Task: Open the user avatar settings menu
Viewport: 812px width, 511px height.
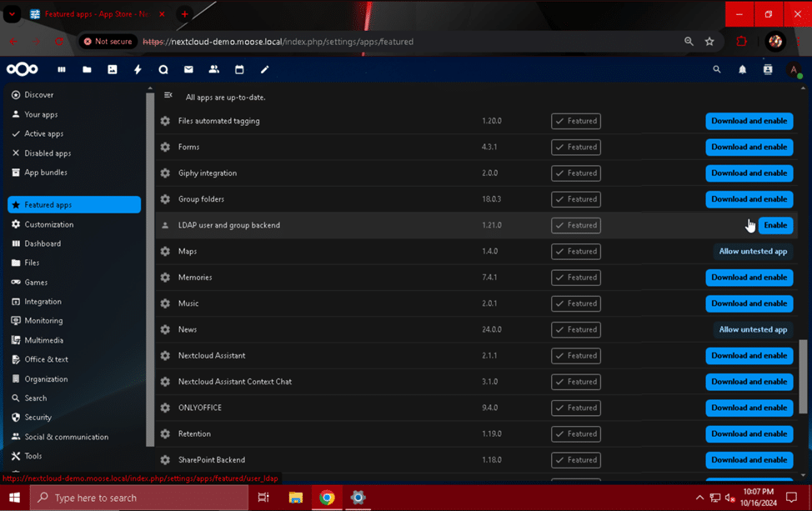Action: [x=794, y=70]
